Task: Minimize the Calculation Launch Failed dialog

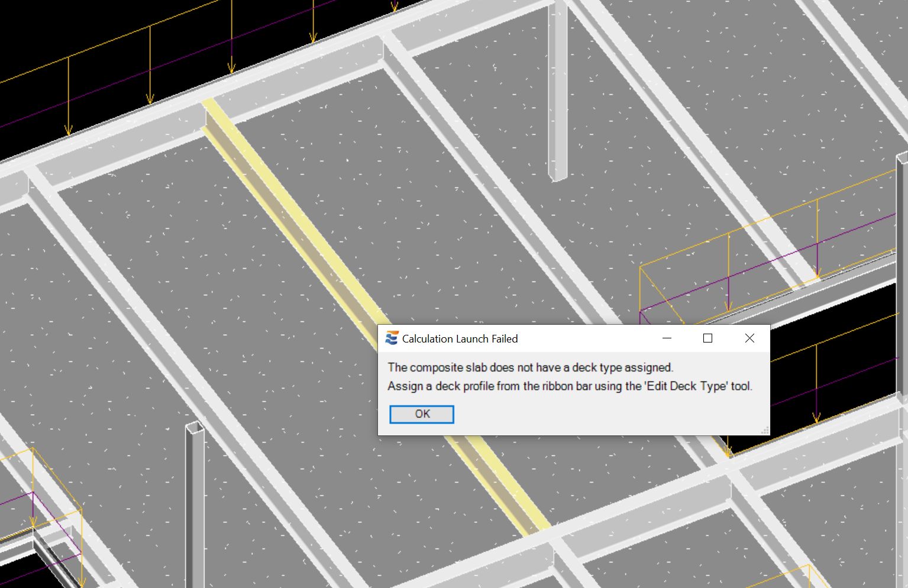Action: [667, 338]
